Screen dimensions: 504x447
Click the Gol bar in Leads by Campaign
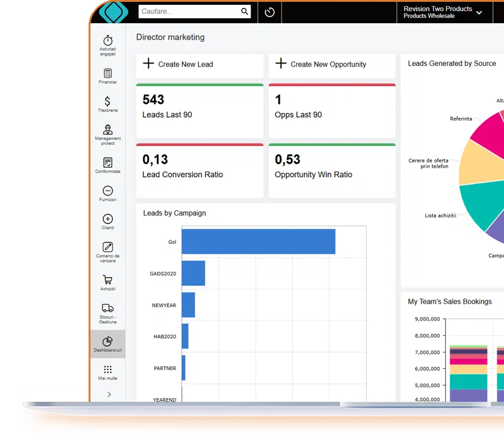[258, 242]
